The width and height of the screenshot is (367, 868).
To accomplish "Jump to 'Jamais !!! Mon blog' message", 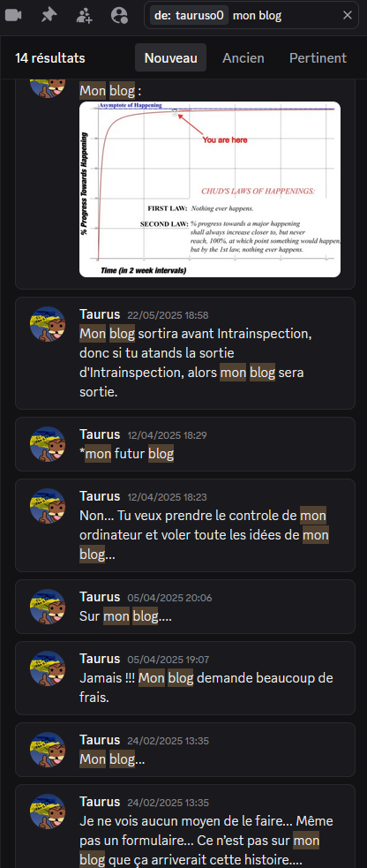I will tap(185, 678).
